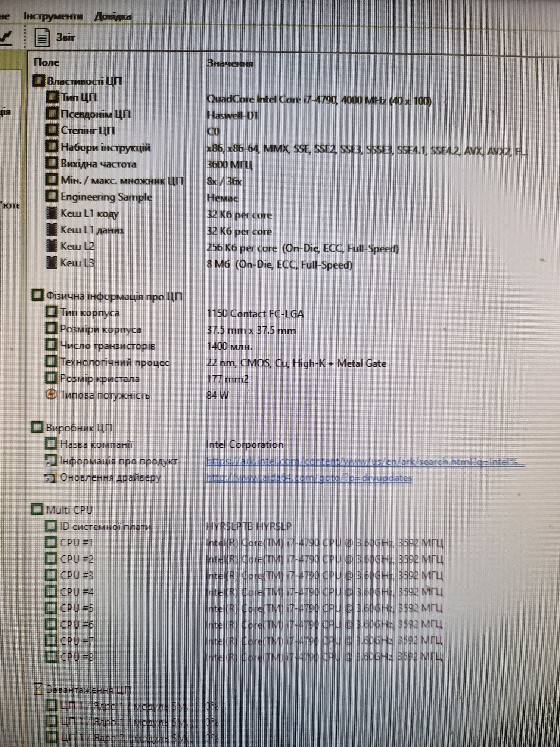Click the Мін. / макс. множник ЦП icon
This screenshot has height=747, width=560.
[x=52, y=180]
